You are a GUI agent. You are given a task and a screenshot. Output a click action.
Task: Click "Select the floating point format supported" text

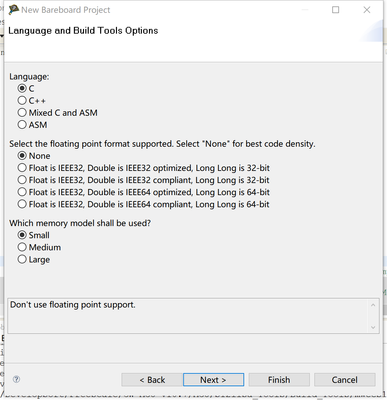(91, 144)
